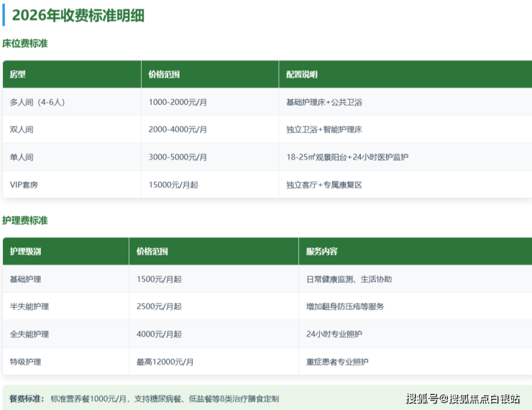The image size is (532, 410).
Task: Select the 多人间（4-6人）row label
Action: 37,102
